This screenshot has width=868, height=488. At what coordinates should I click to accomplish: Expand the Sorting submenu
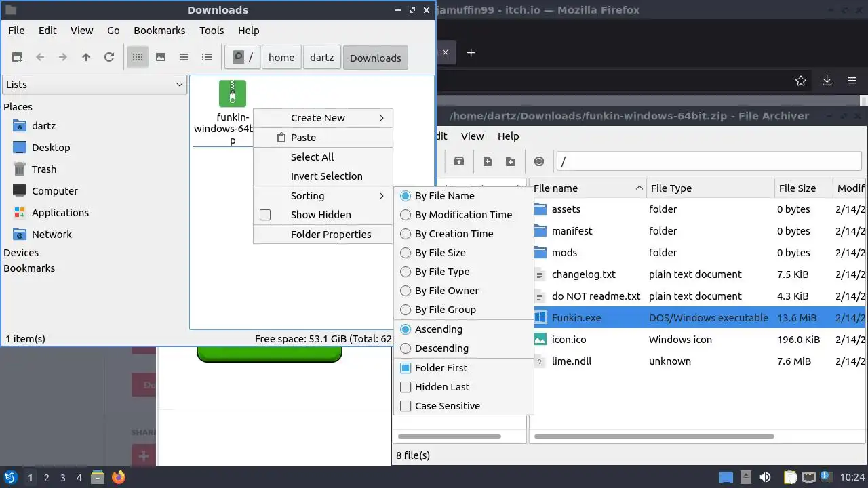click(x=323, y=196)
